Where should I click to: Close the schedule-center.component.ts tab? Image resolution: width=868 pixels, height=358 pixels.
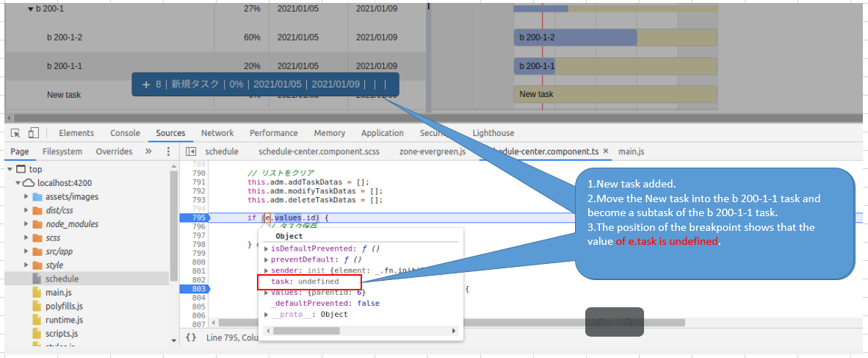(x=606, y=151)
